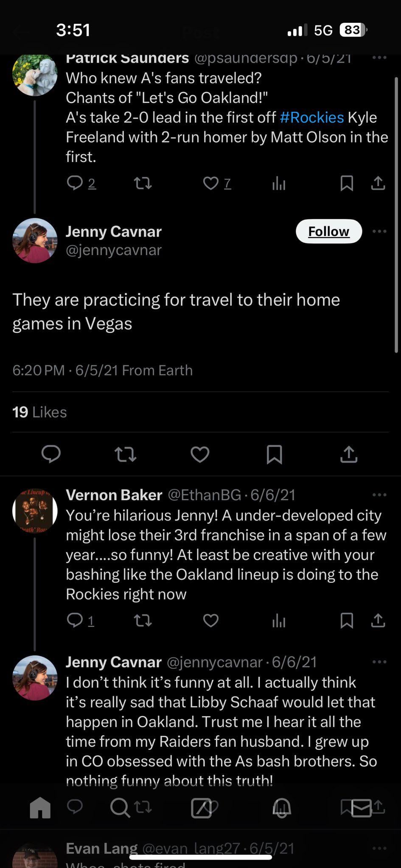View the 19 Likes list
The height and width of the screenshot is (868, 401).
coord(39,412)
